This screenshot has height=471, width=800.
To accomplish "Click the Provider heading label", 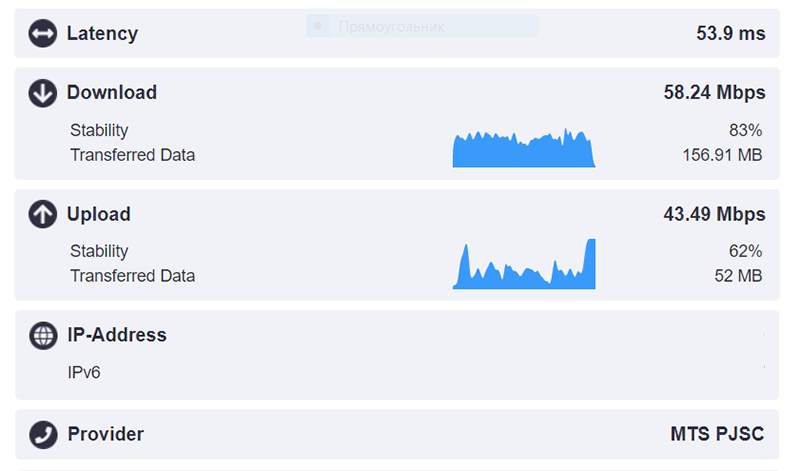I will click(105, 434).
